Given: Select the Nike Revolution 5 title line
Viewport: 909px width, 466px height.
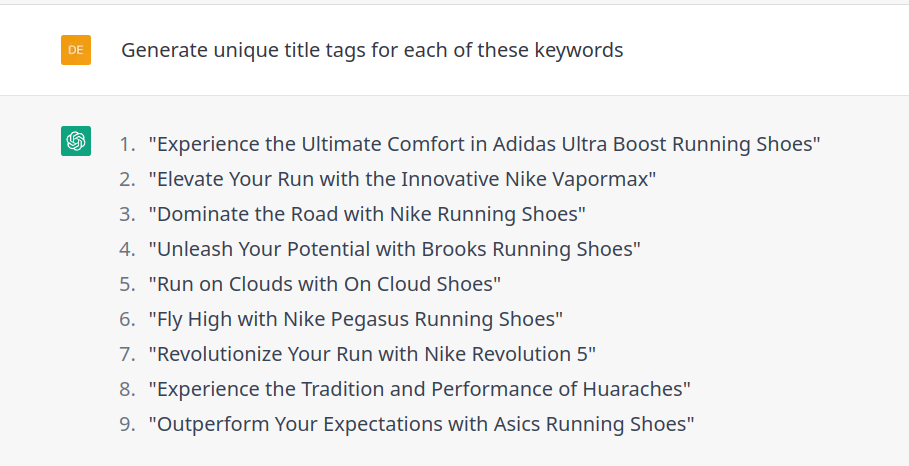Looking at the screenshot, I should tap(372, 354).
